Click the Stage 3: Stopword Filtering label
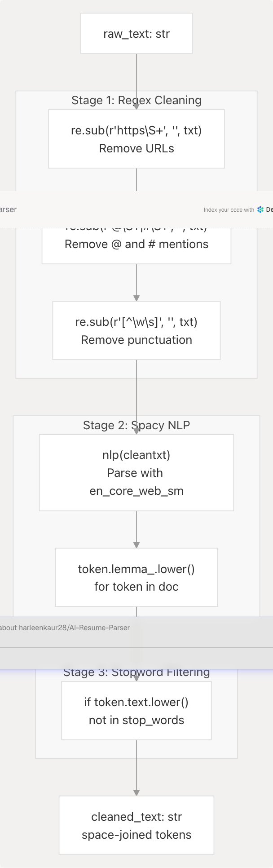 [136, 672]
